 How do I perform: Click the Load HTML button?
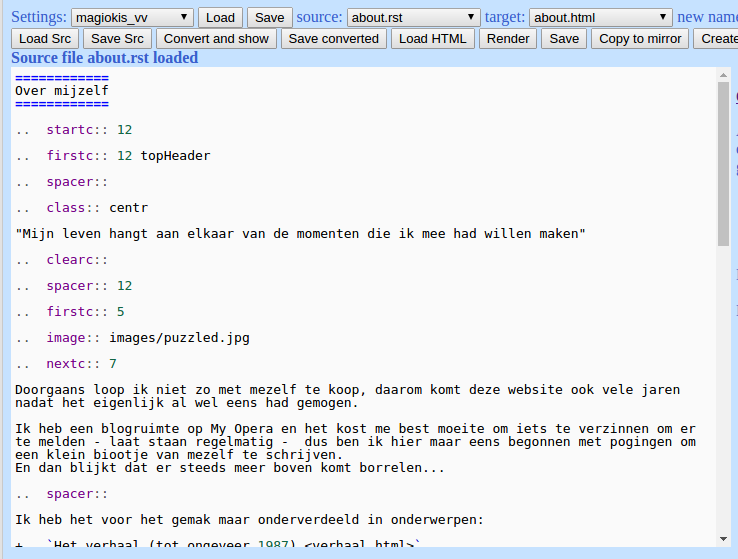point(433,39)
